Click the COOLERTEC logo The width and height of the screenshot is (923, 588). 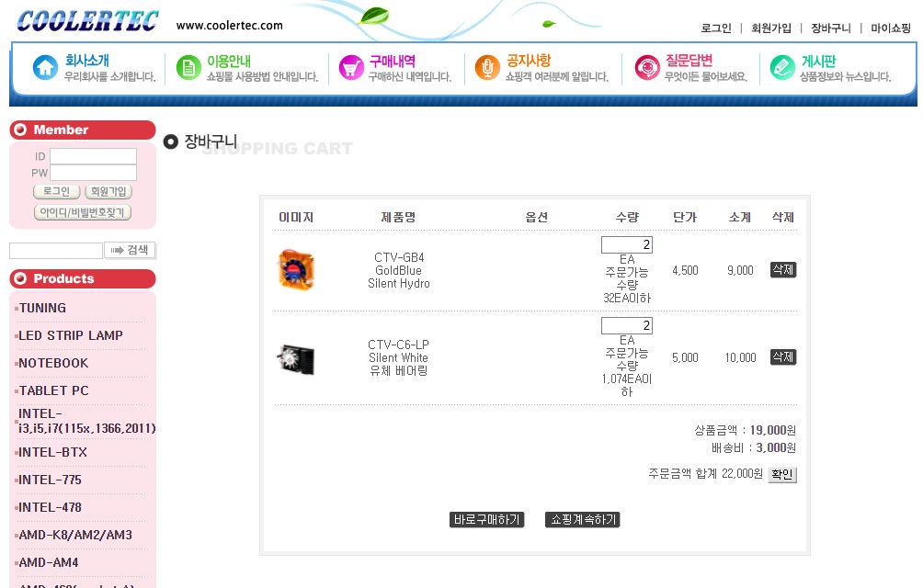87,21
